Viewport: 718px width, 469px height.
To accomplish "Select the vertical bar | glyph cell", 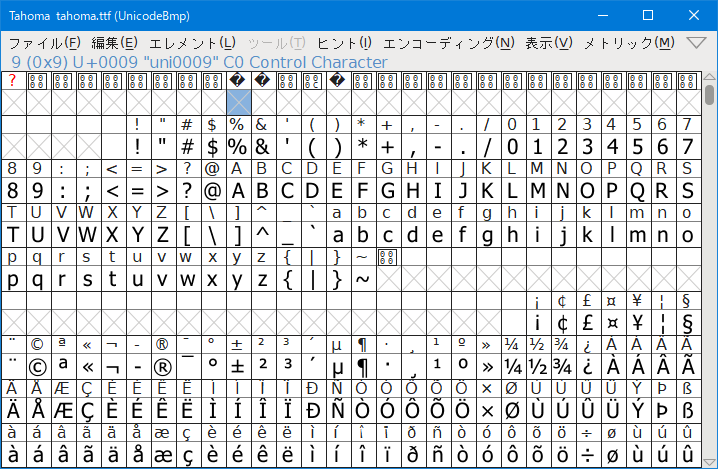I will pos(312,279).
